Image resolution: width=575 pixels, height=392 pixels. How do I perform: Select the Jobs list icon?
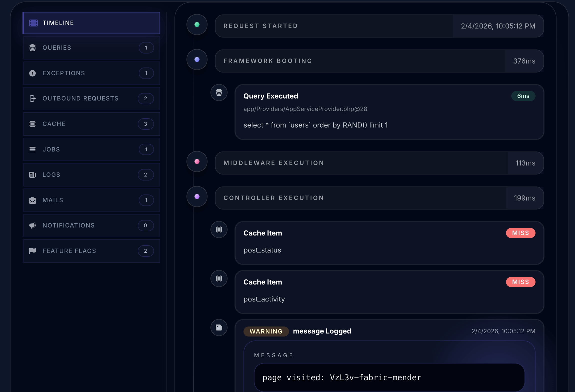(x=33, y=149)
